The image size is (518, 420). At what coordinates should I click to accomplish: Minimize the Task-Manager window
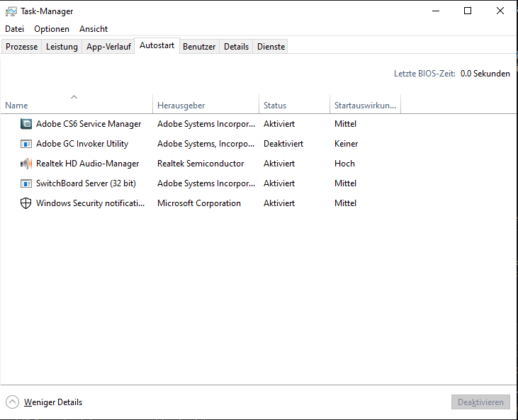436,11
